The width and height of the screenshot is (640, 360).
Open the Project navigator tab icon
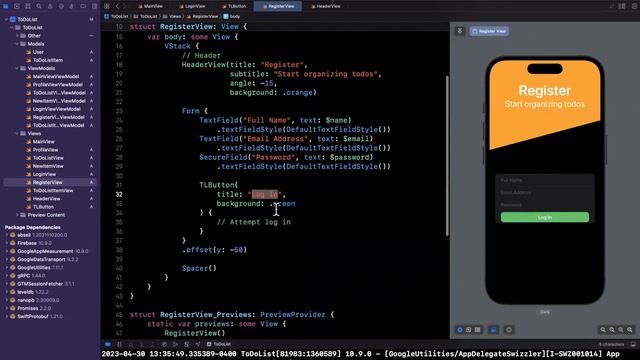coord(6,6)
